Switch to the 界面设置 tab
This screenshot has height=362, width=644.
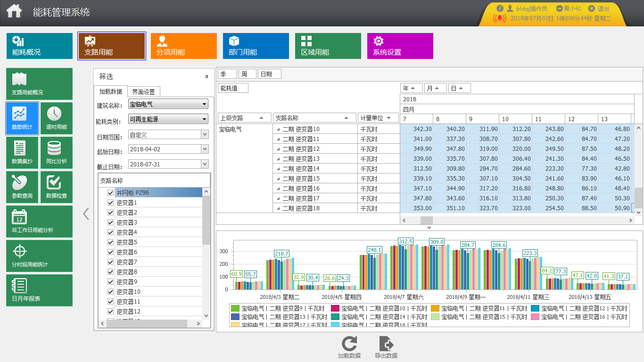(143, 91)
